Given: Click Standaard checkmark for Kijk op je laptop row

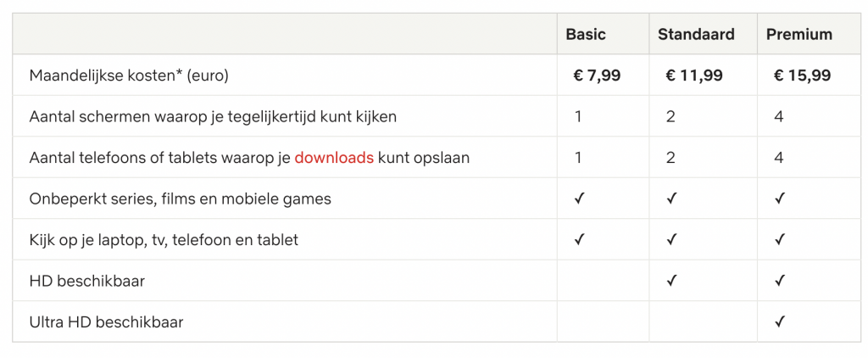Looking at the screenshot, I should click(x=671, y=239).
